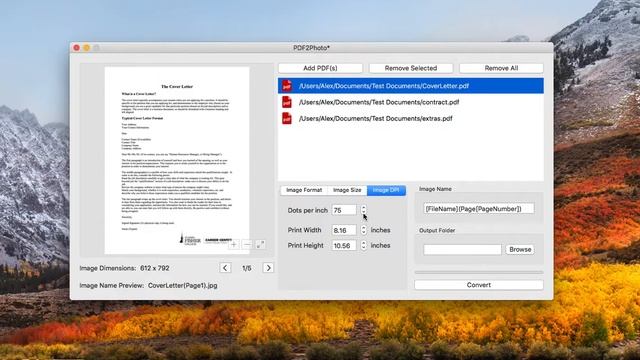This screenshot has width=640, height=360.
Task: Click the Add PDF(s) button
Action: point(320,68)
